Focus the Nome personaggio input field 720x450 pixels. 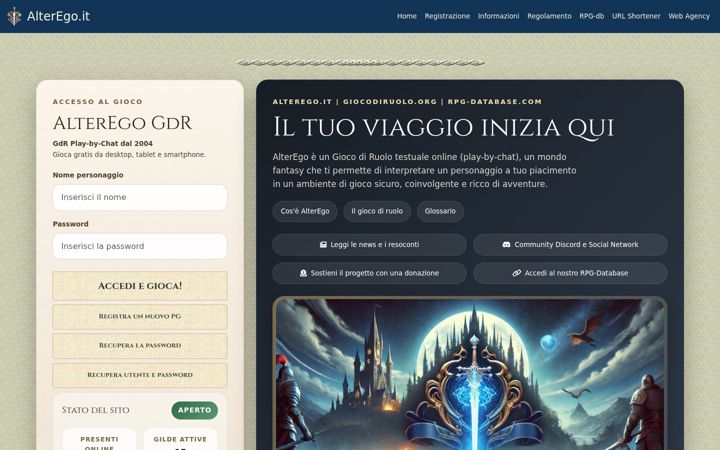(140, 197)
